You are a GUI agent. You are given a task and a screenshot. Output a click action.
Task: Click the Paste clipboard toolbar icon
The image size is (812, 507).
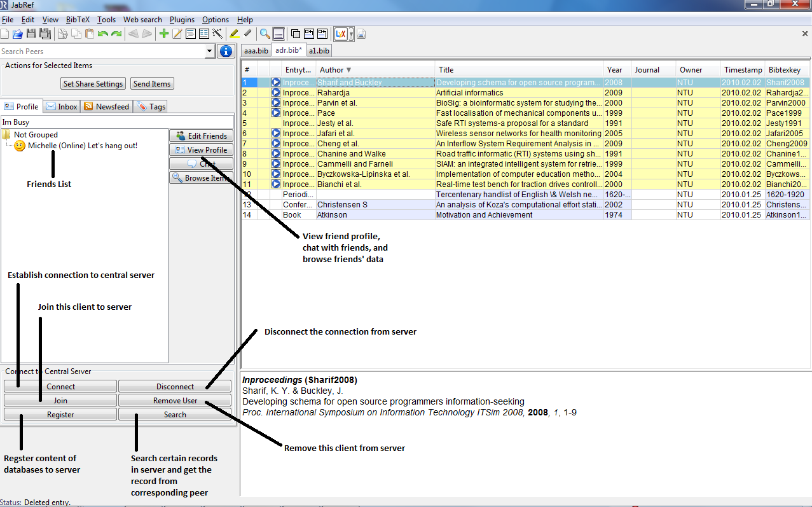tap(90, 34)
